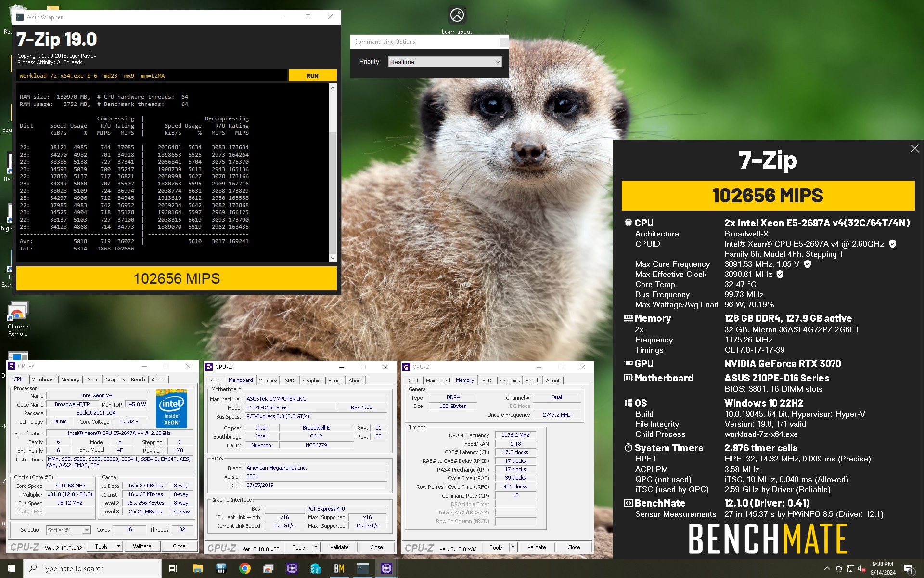Click the benchmark command line input field
The image size is (924, 578).
point(152,76)
